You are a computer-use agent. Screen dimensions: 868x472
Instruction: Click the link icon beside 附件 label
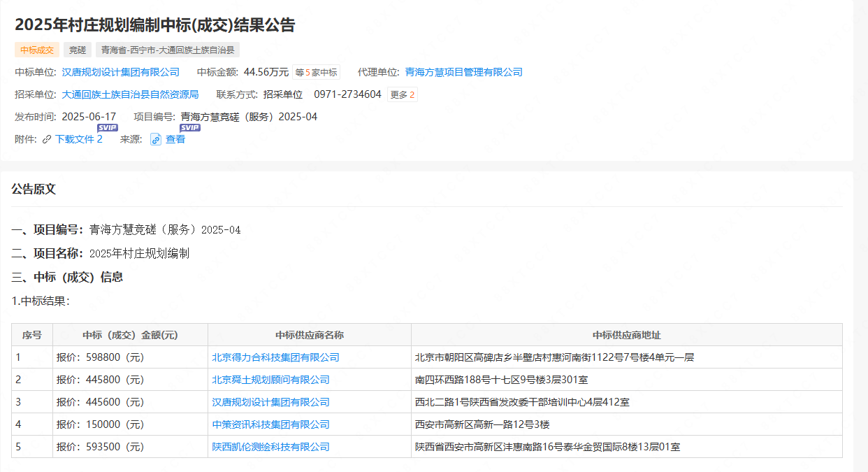[x=46, y=138]
